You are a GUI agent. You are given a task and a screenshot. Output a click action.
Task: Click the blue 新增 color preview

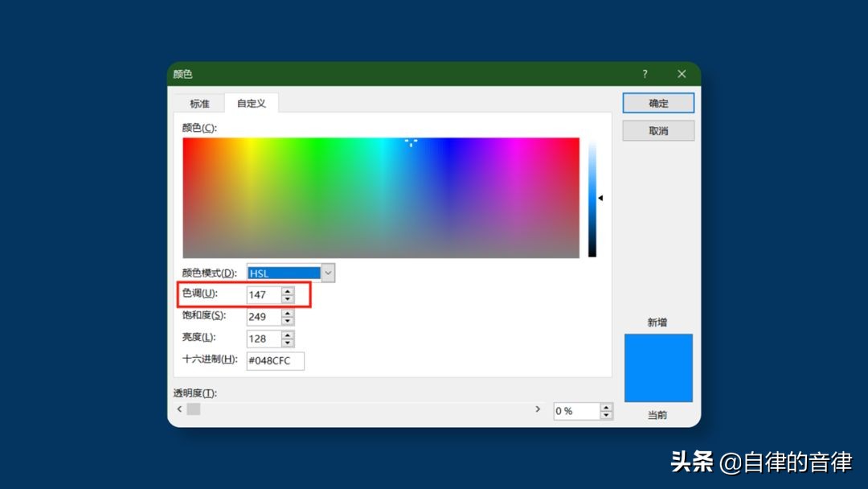[658, 368]
